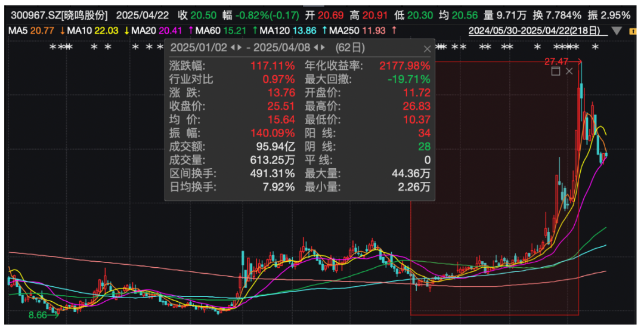Screen dimensions: 644x331
Task: Click 平线 count 0
Action: 428,160
